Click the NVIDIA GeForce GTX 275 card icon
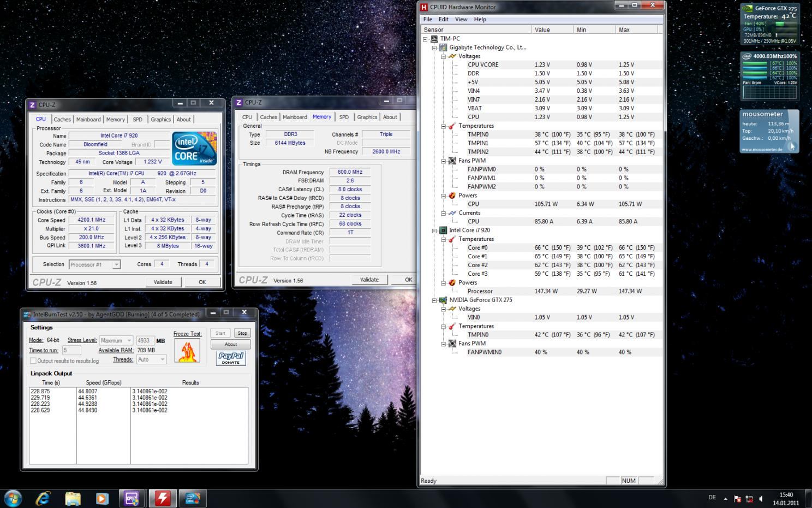 pyautogui.click(x=443, y=300)
